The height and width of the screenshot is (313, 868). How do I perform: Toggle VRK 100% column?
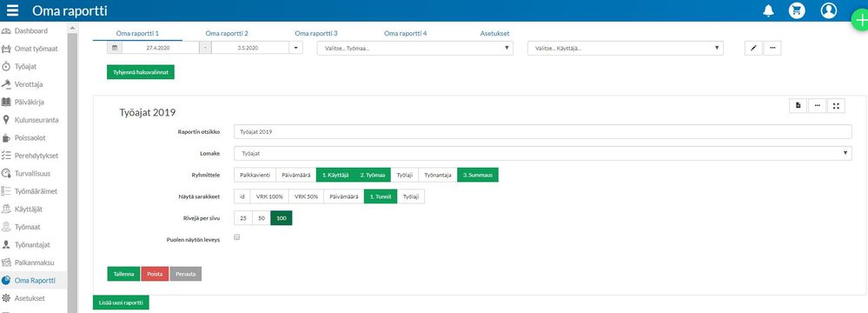tap(269, 196)
